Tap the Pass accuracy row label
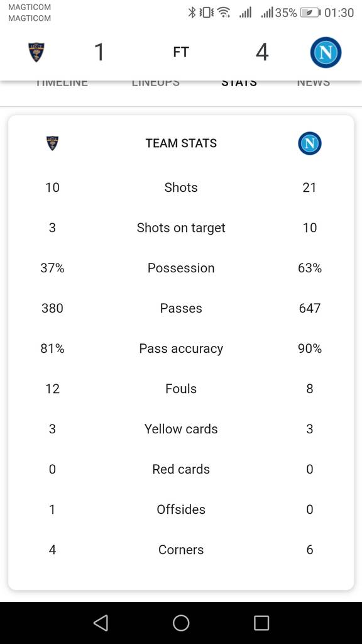362x644 pixels. tap(181, 348)
